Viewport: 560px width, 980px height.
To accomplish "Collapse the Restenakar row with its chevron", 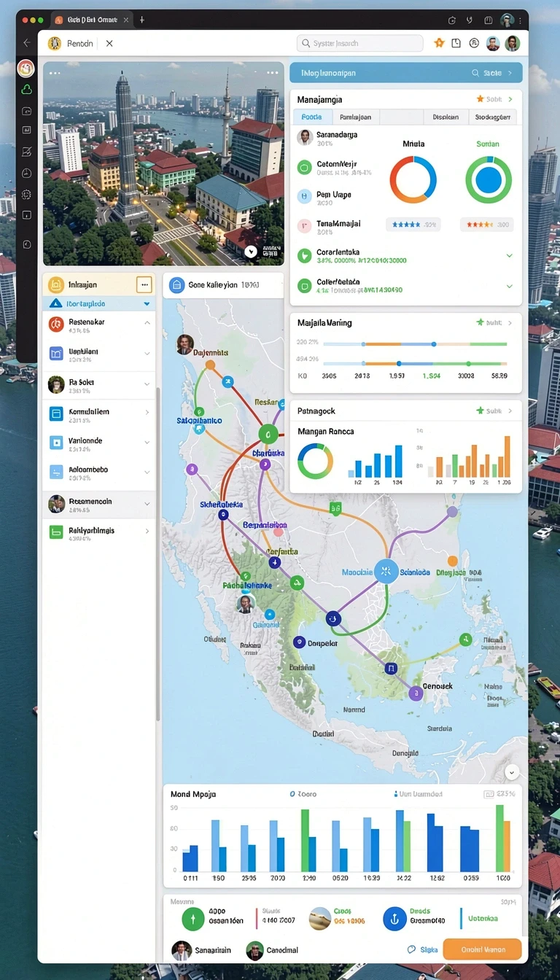I will click(147, 323).
